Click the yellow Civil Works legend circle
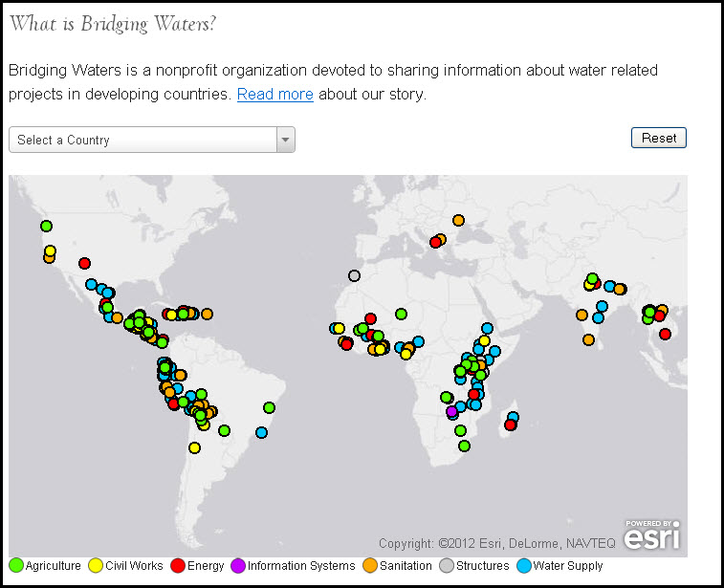Screen dimensions: 724x588 96,565
